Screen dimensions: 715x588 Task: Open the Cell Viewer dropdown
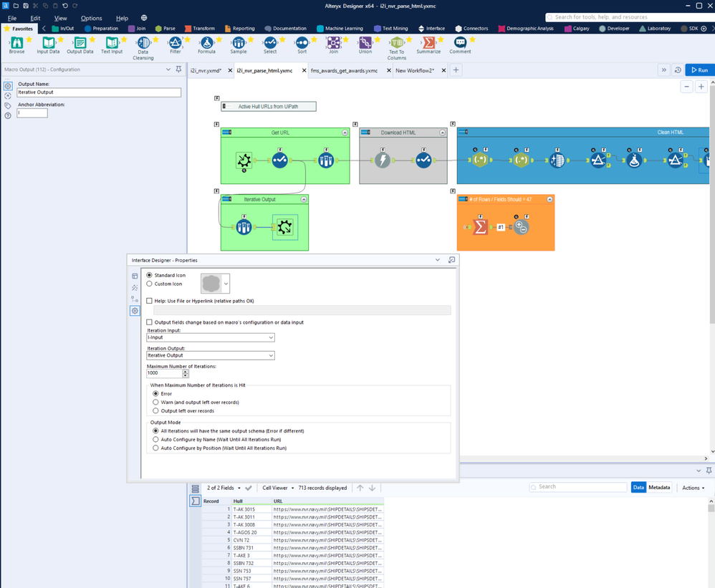point(278,488)
